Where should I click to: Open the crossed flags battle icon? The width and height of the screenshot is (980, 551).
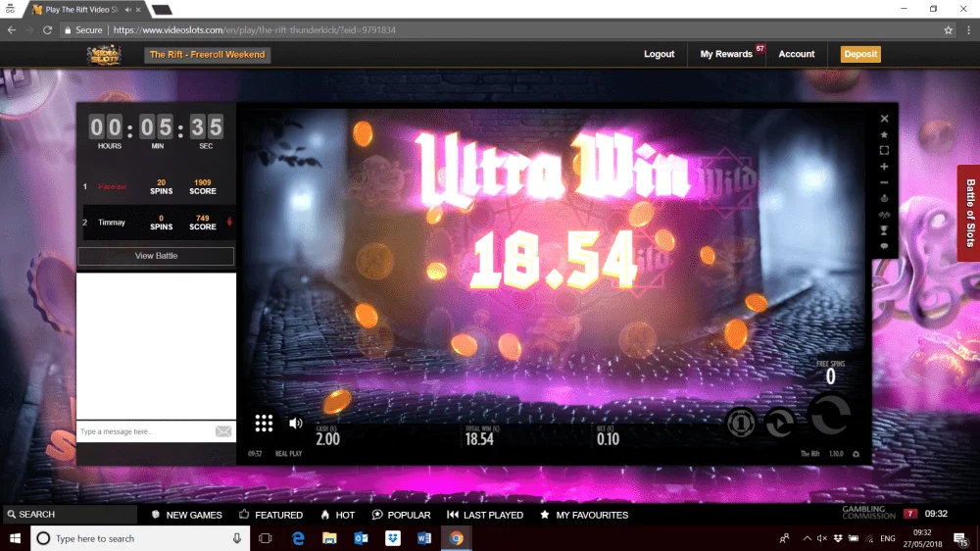click(884, 215)
